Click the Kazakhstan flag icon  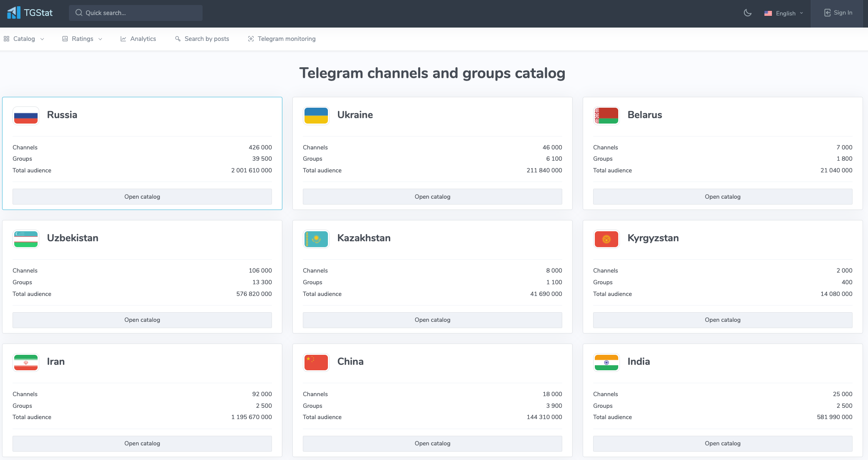coord(316,239)
